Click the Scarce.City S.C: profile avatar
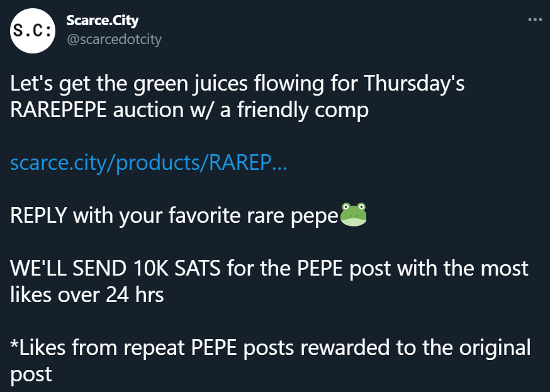 click(31, 31)
